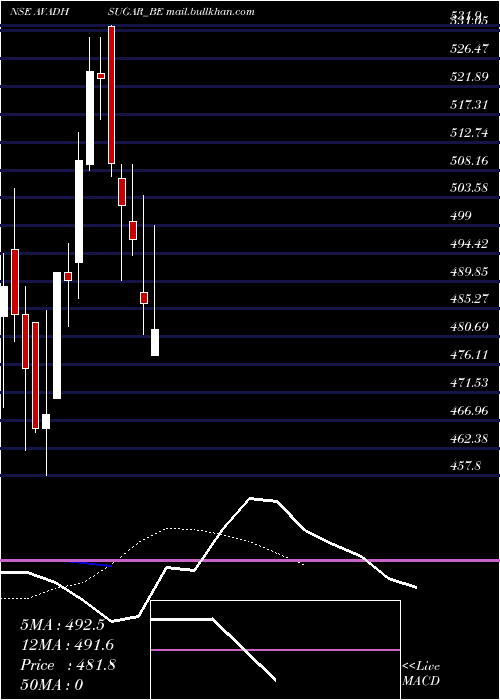This screenshot has height=700, width=500.
Task: Select the 494.42 price axis label
Action: point(469,244)
